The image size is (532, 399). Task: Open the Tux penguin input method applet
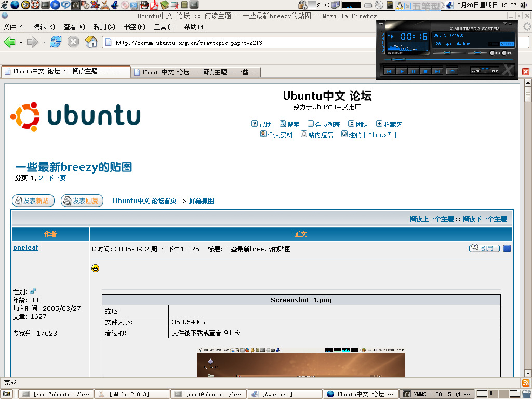coord(400,5)
